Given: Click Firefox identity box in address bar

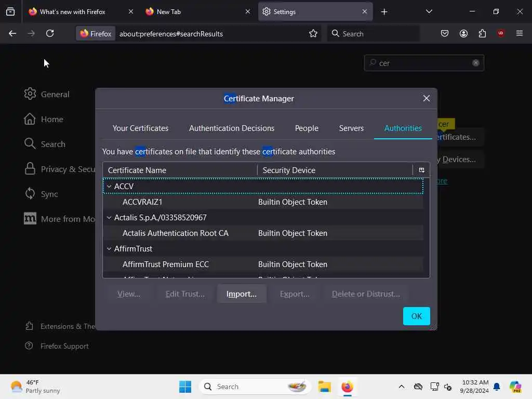Looking at the screenshot, I should pyautogui.click(x=96, y=34).
